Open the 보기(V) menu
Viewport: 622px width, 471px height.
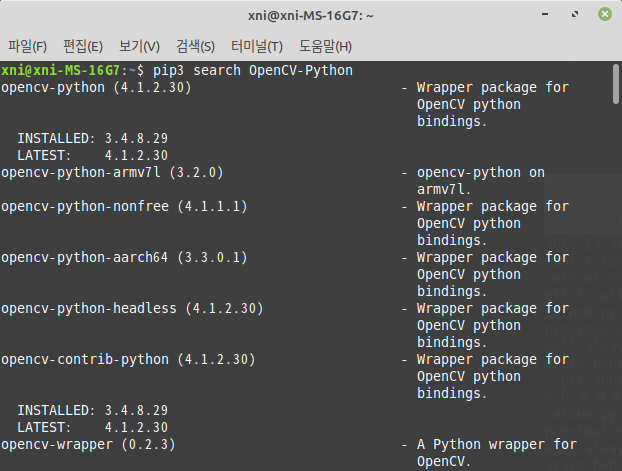tap(139, 46)
